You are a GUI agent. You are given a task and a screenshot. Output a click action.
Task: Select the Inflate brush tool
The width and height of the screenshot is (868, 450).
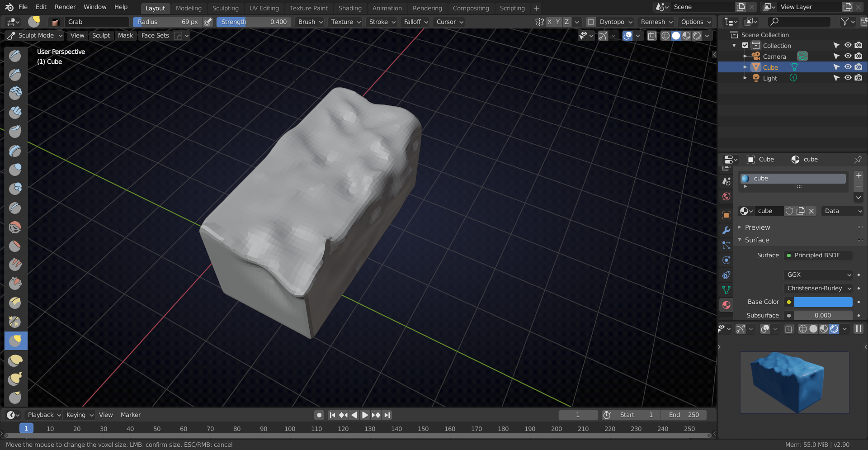pos(15,169)
